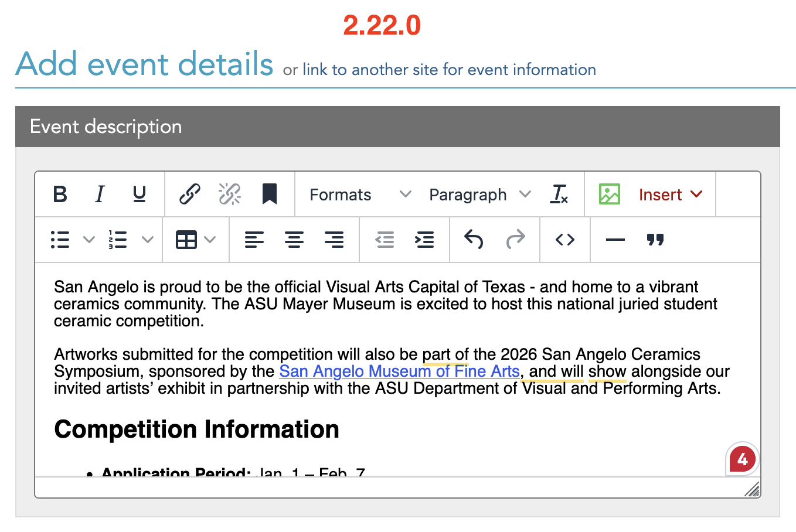The image size is (796, 532).
Task: Click the insert link icon
Action: coord(190,194)
